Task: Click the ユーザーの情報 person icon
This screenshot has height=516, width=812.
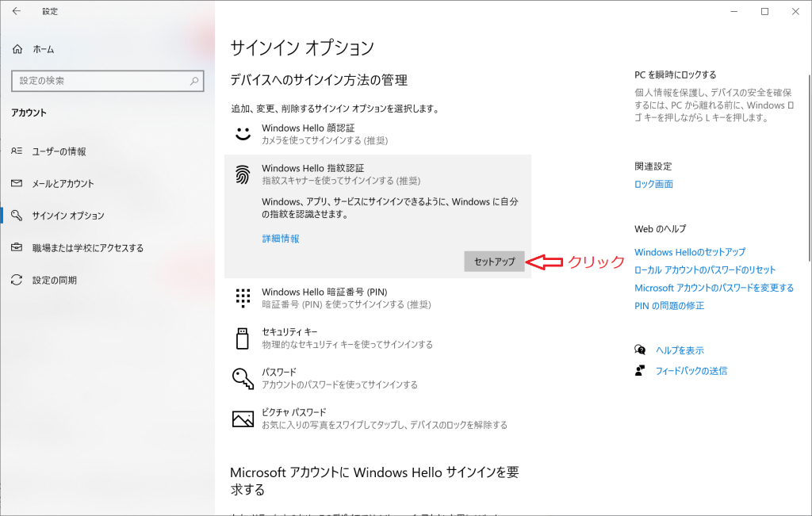Action: point(17,151)
